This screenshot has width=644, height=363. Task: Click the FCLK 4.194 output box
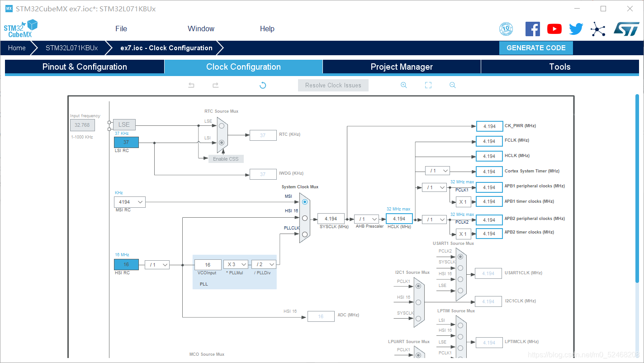point(489,141)
